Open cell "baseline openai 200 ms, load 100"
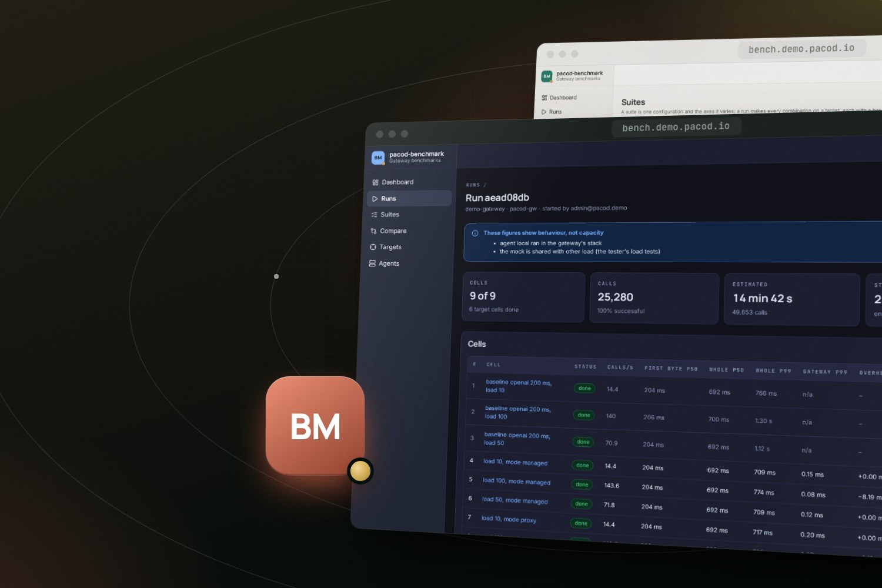Viewport: 882px width, 588px height. [x=518, y=413]
